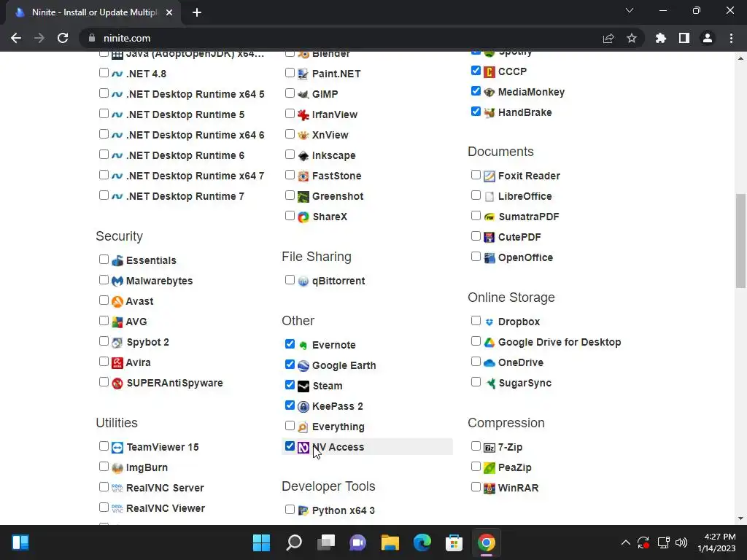Click the PeaZip app icon
Viewport: 747px width, 560px height.
489,468
